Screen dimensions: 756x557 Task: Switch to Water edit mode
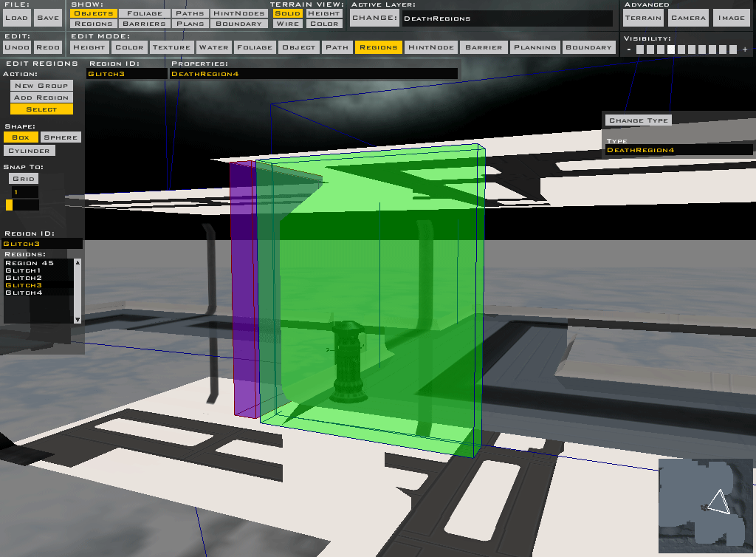(213, 47)
